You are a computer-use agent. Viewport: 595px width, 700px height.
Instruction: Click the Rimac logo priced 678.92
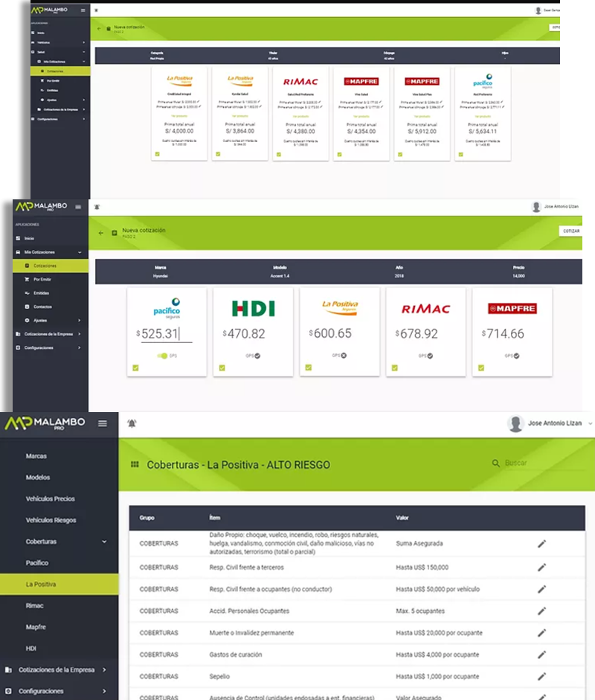click(x=426, y=309)
